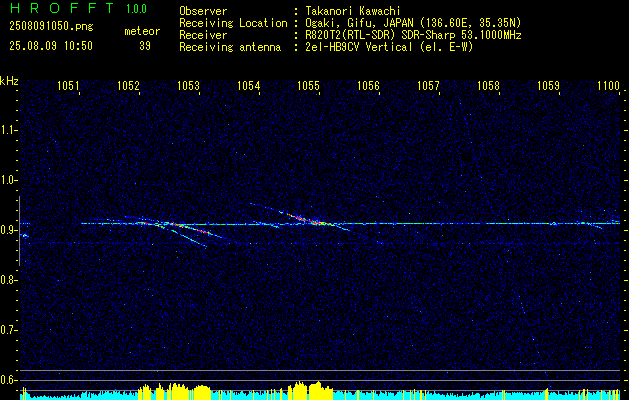This screenshot has height=400, width=629.
Task: Click the name Takanori Kawachi
Action: pos(355,11)
